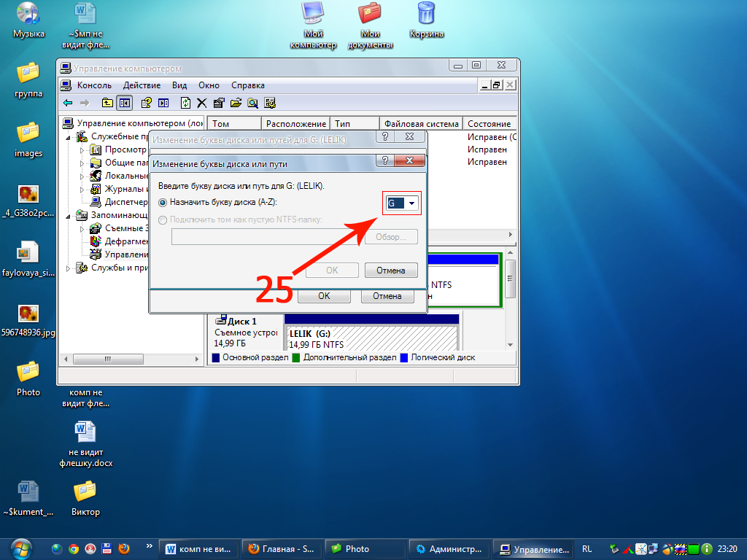The width and height of the screenshot is (747, 560).
Task: Open the Вид menu
Action: 179,85
